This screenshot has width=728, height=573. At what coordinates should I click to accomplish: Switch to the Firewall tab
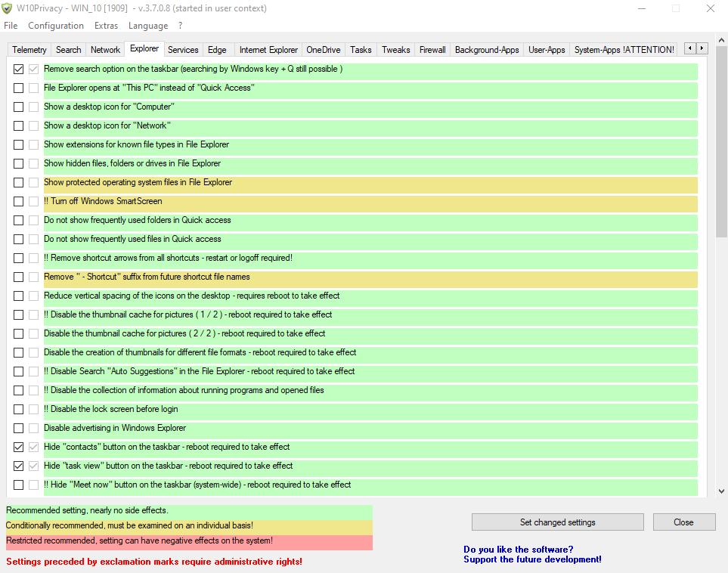(432, 50)
